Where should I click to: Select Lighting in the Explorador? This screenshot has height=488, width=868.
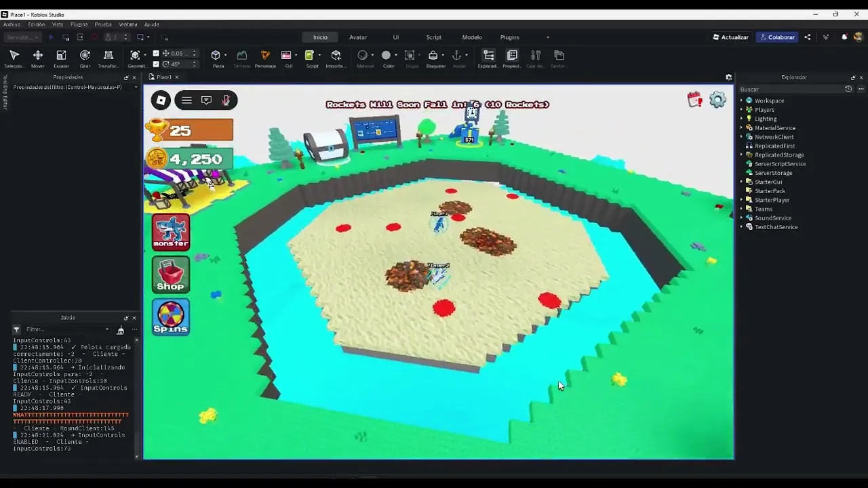pos(766,119)
